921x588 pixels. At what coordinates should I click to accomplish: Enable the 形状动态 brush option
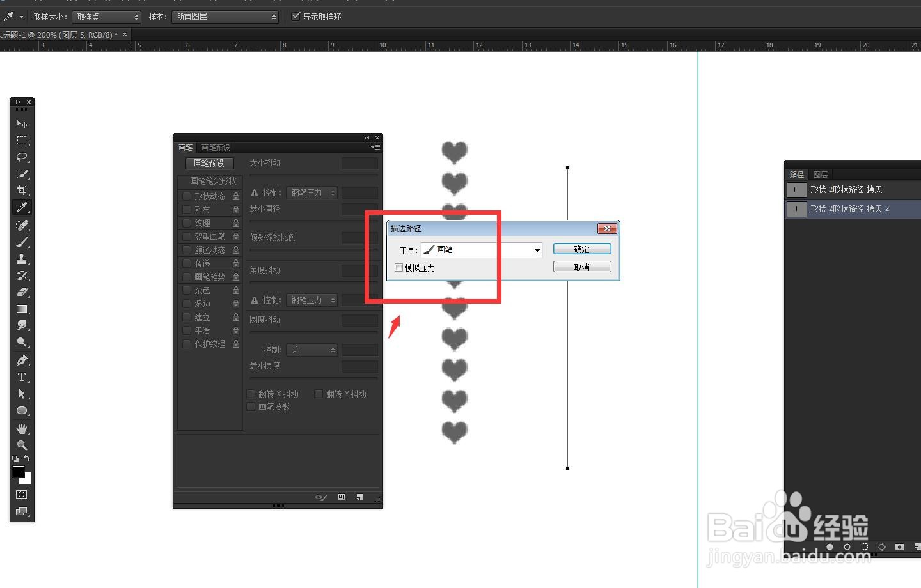(186, 196)
